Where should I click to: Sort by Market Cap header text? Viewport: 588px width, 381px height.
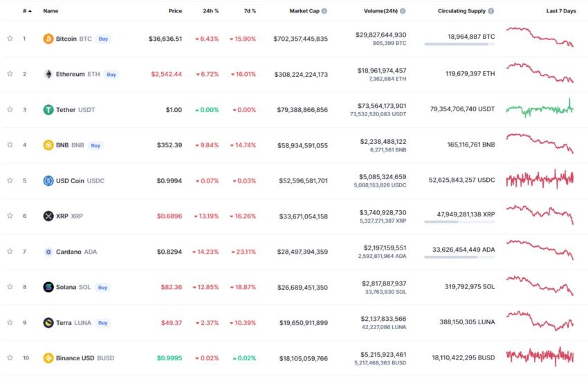[304, 11]
